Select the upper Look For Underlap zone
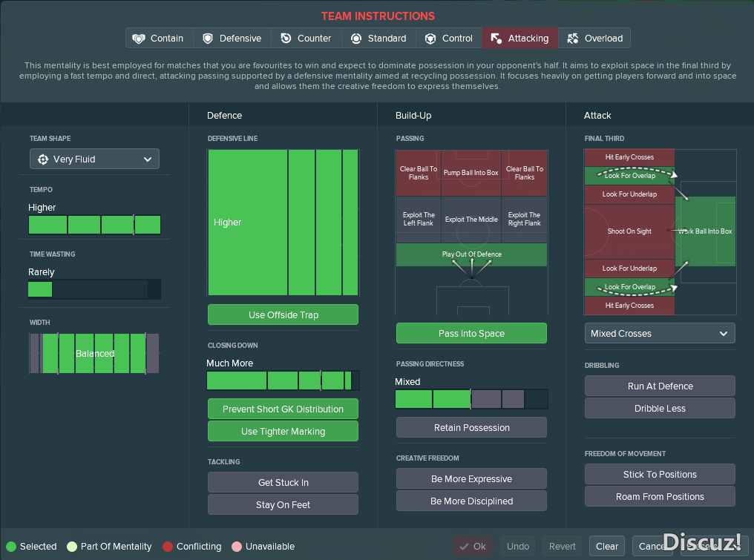 [629, 194]
